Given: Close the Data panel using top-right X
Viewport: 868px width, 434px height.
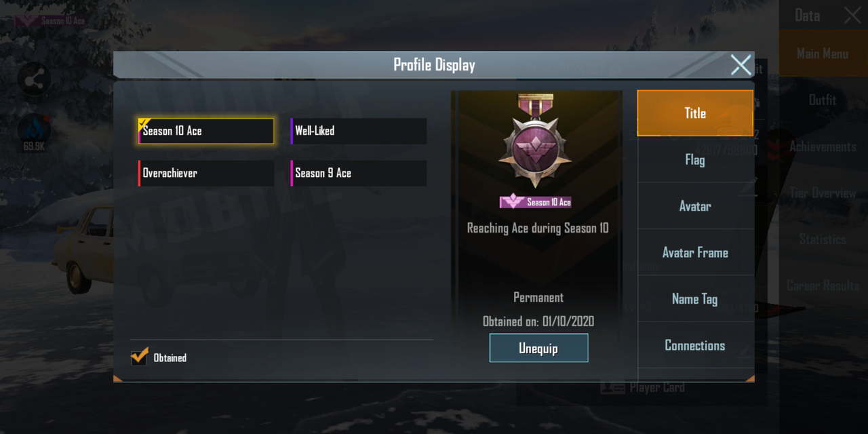Looking at the screenshot, I should (852, 16).
